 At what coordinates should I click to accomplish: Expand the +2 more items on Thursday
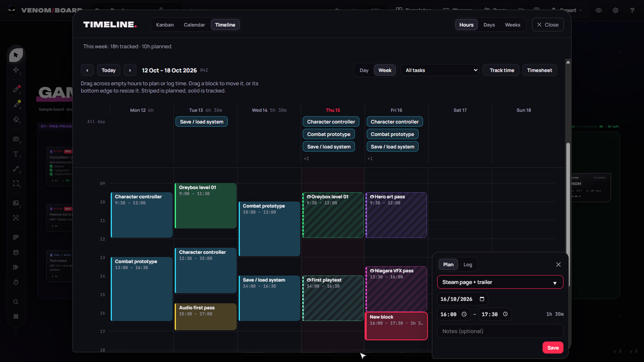coord(306,159)
